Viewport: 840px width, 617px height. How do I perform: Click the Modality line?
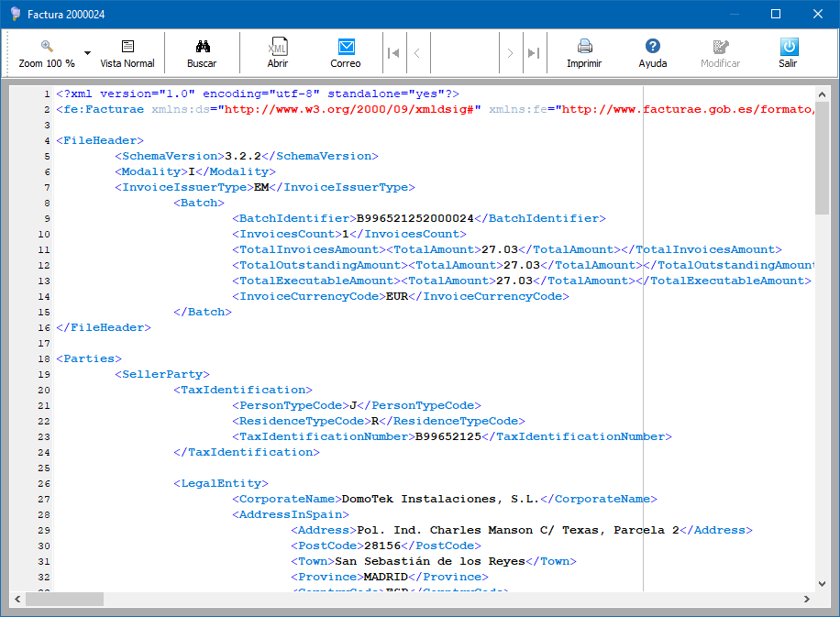tap(195, 171)
